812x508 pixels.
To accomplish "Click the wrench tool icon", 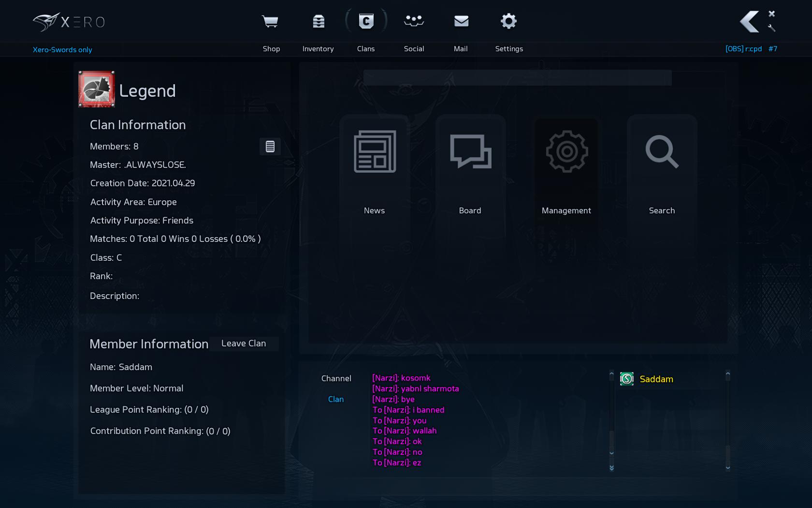I will point(771,28).
